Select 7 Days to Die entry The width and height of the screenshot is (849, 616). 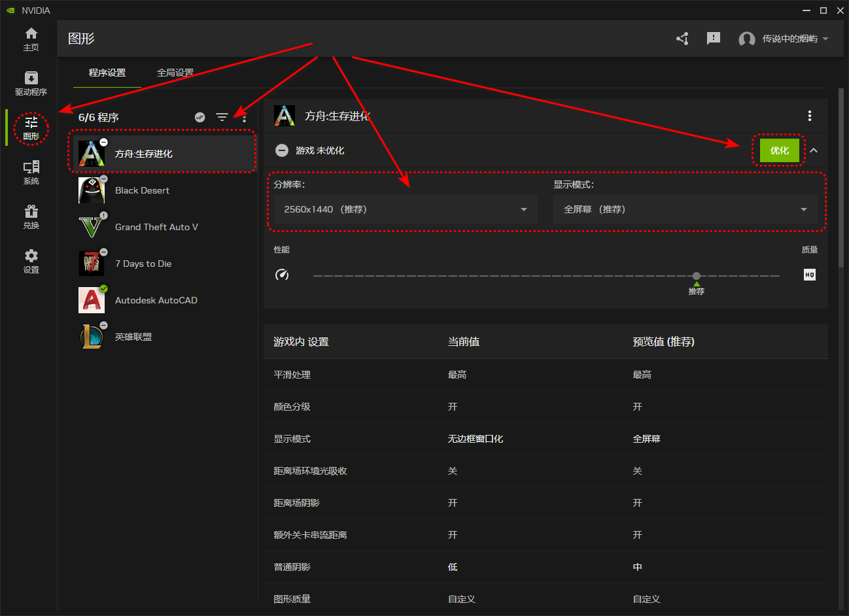click(x=162, y=264)
